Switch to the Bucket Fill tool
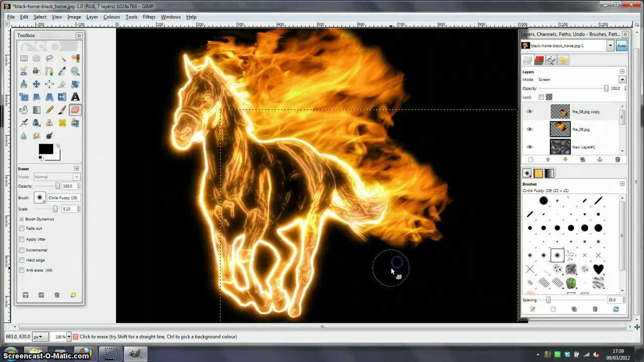Screen dimensions: 644x362 [x=23, y=110]
